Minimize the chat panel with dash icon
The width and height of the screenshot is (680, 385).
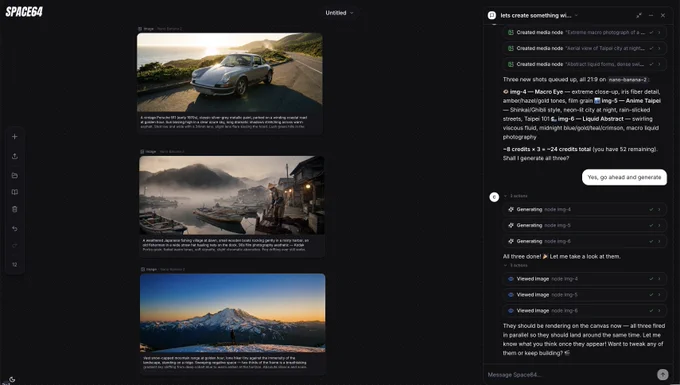point(651,15)
